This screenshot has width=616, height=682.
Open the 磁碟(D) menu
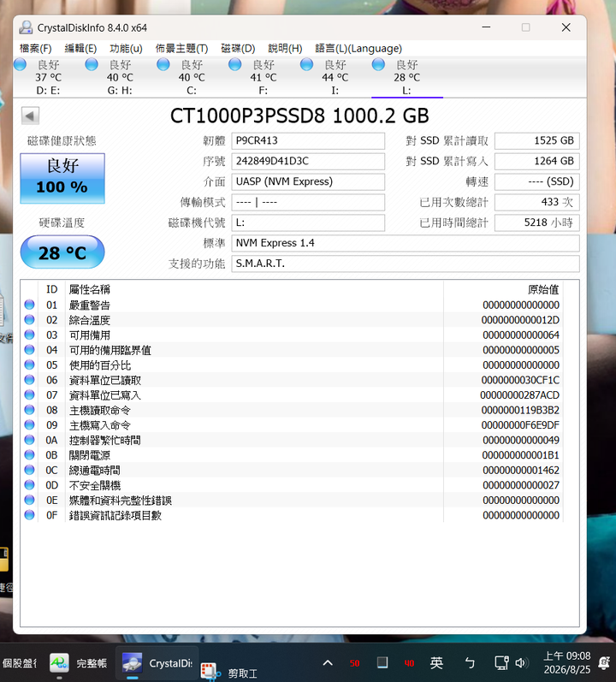pos(238,48)
